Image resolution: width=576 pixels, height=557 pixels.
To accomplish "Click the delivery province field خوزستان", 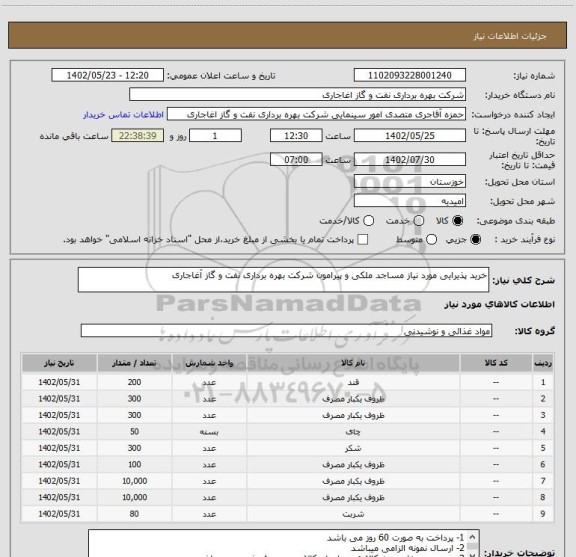I will click(x=410, y=182).
